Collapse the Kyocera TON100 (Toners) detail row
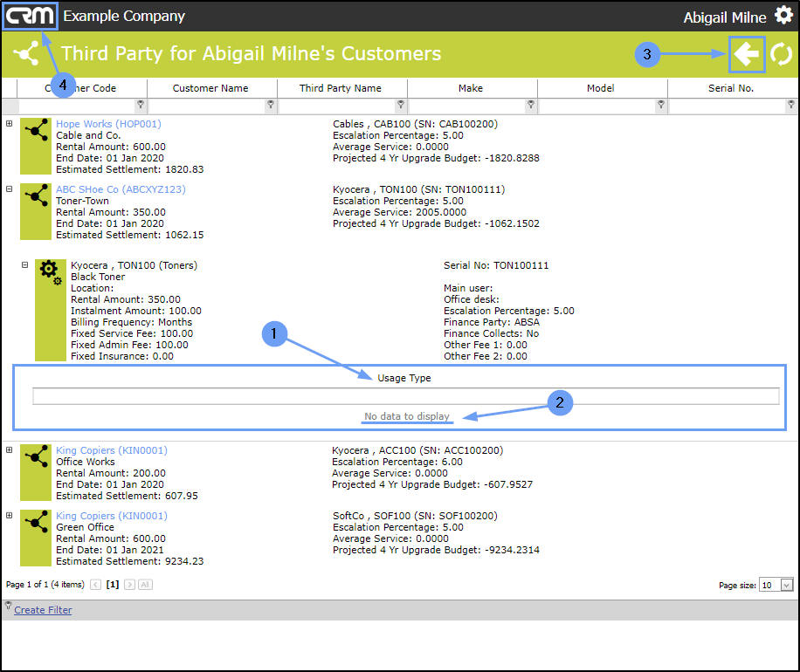This screenshot has height=672, width=800. [x=24, y=264]
